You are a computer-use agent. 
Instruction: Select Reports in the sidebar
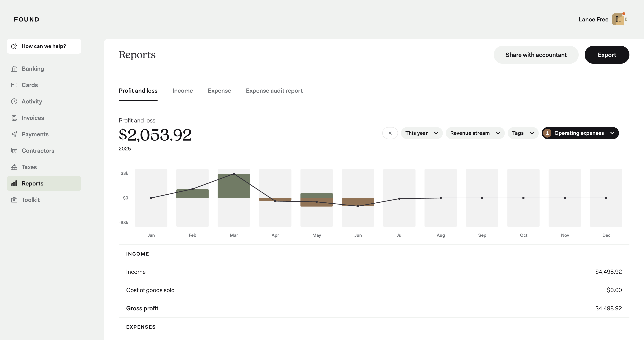click(44, 183)
